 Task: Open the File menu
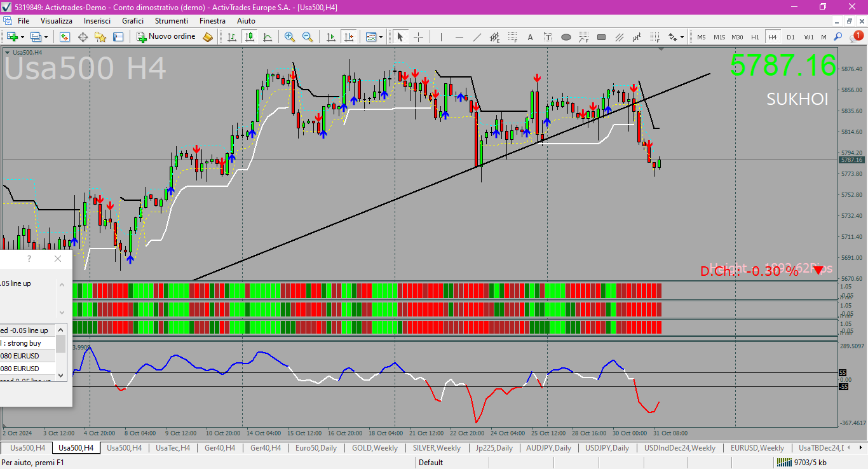click(24, 21)
